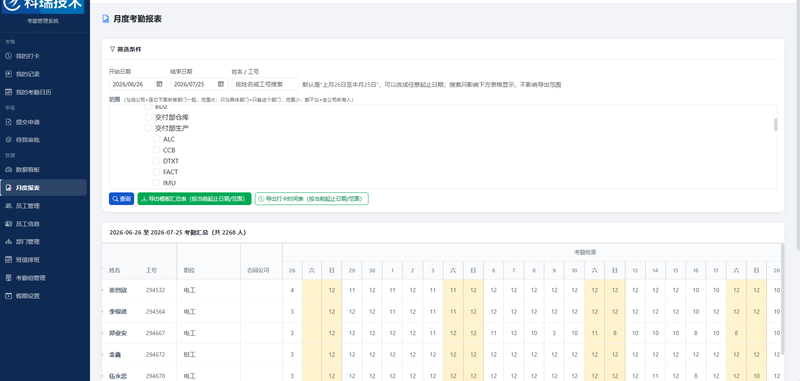Image resolution: width=800 pixels, height=381 pixels.
Task: Tick the 交付部仓库 checkbox
Action: point(148,117)
